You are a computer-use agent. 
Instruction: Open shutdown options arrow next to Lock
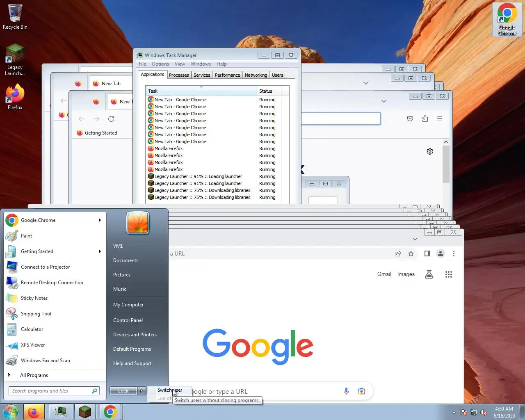(142, 391)
